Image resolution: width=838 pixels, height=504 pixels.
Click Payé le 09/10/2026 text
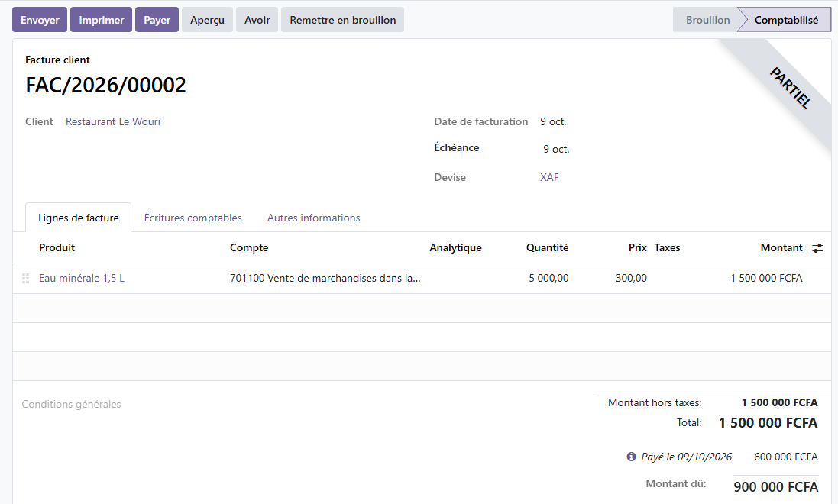tap(686, 457)
